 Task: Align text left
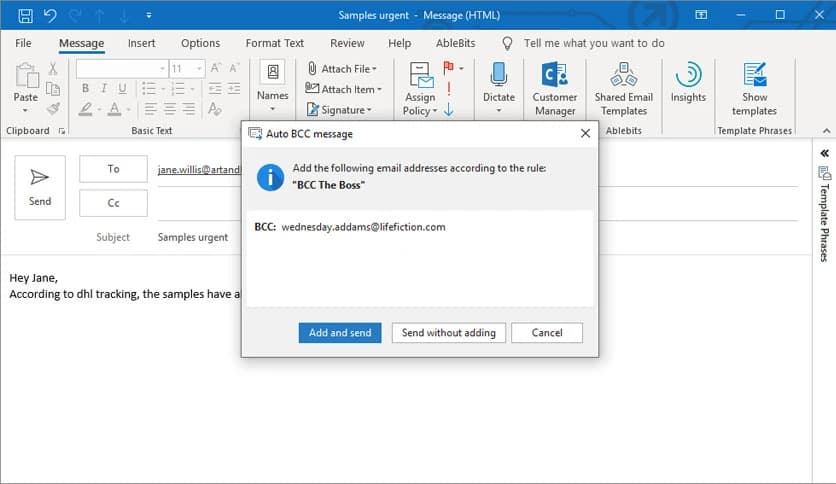pyautogui.click(x=150, y=109)
